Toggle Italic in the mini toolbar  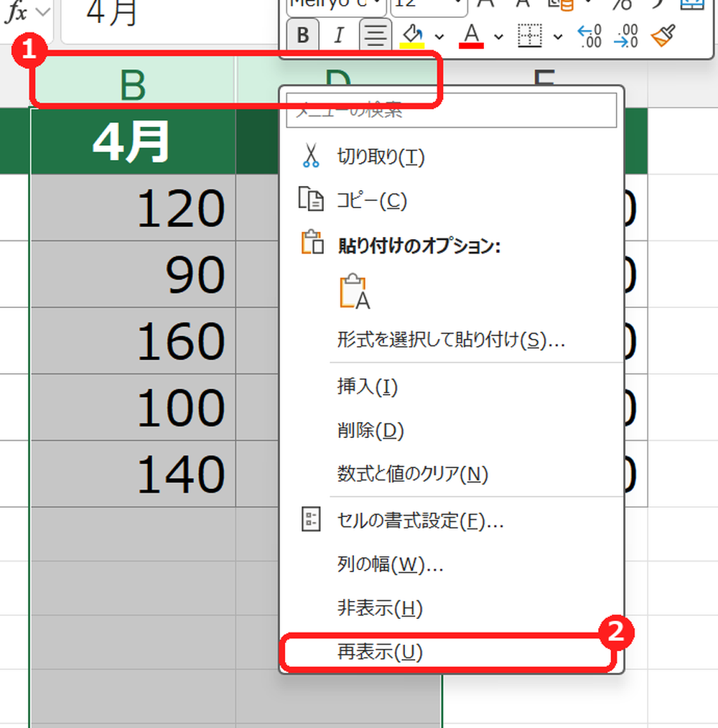tap(339, 35)
